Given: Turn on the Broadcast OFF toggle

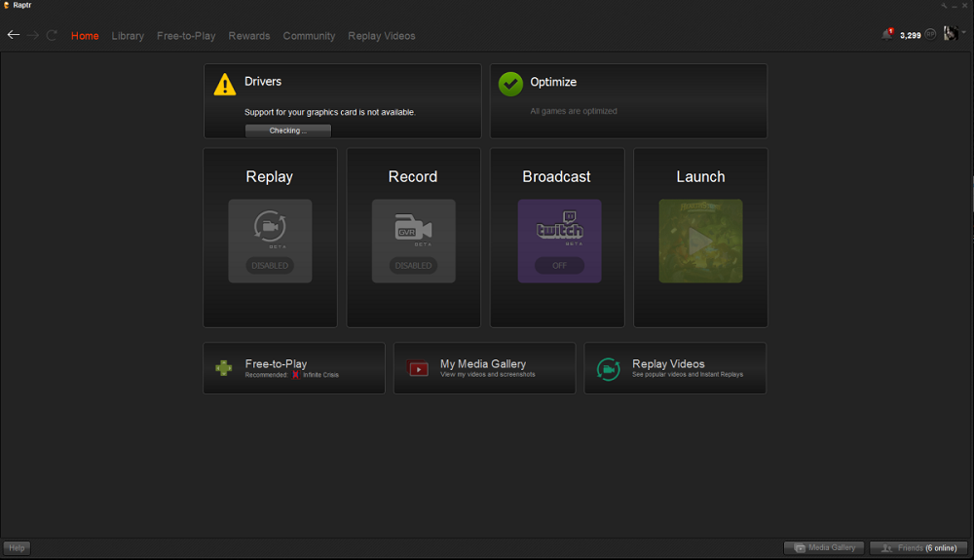Looking at the screenshot, I should 559,266.
